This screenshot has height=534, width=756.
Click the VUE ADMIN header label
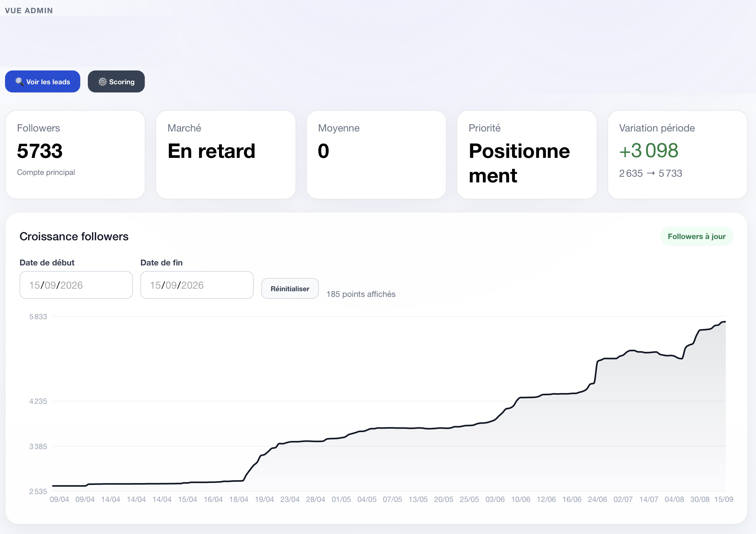[x=29, y=10]
